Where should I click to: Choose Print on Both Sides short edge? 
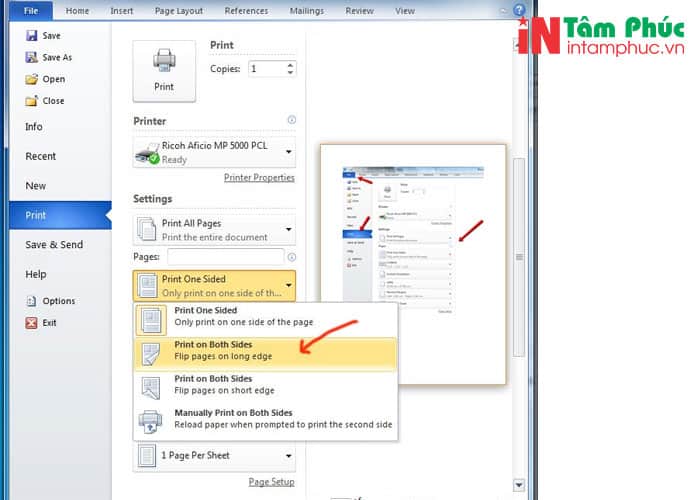(x=265, y=388)
